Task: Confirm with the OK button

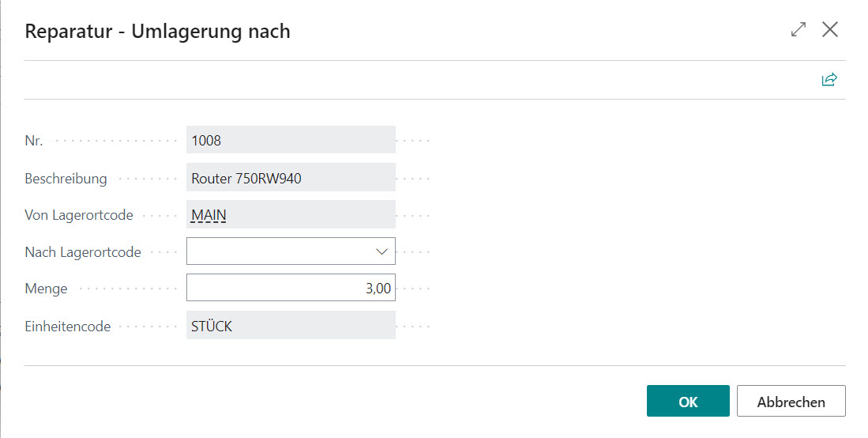Action: (687, 402)
